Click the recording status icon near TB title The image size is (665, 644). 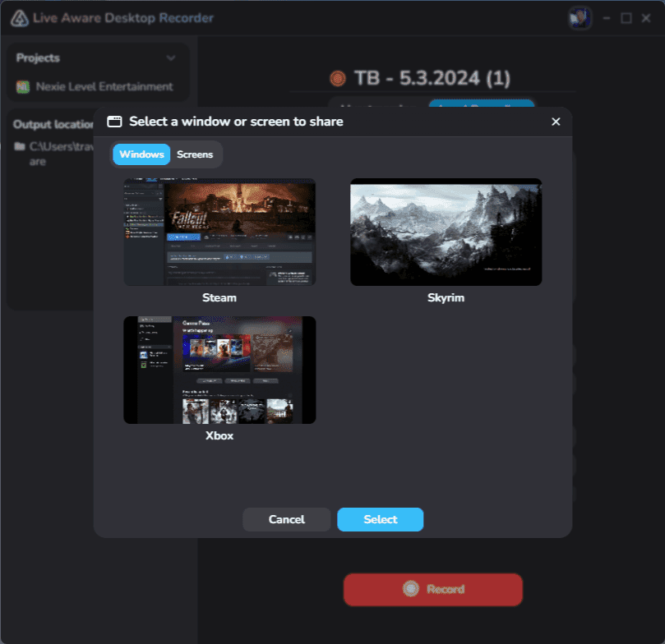[x=338, y=78]
